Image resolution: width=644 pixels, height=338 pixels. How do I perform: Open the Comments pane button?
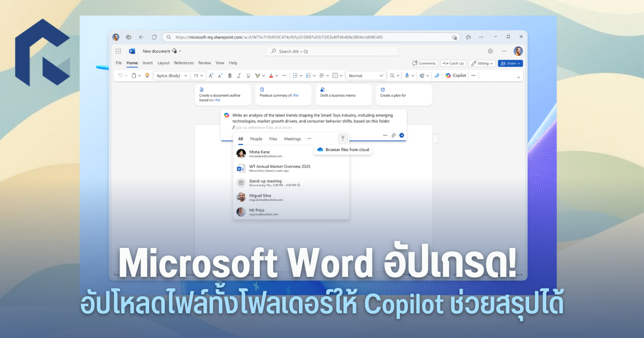423,63
